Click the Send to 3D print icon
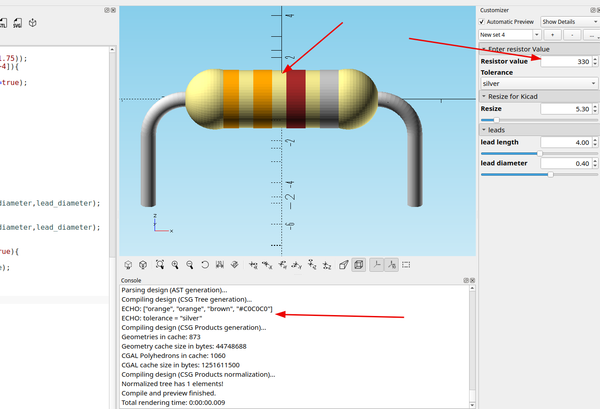Viewport: 600px width, 409px height. click(33, 23)
